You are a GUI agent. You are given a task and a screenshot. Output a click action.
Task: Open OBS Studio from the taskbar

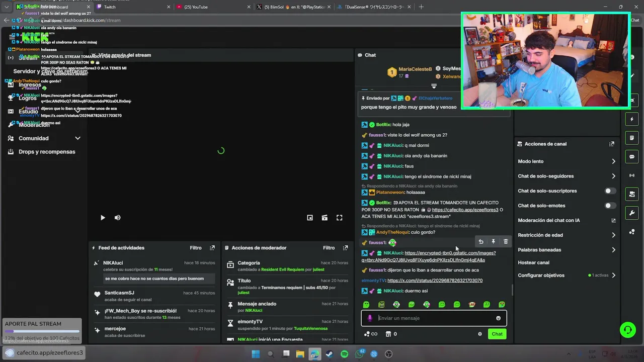pyautogui.click(x=388, y=354)
